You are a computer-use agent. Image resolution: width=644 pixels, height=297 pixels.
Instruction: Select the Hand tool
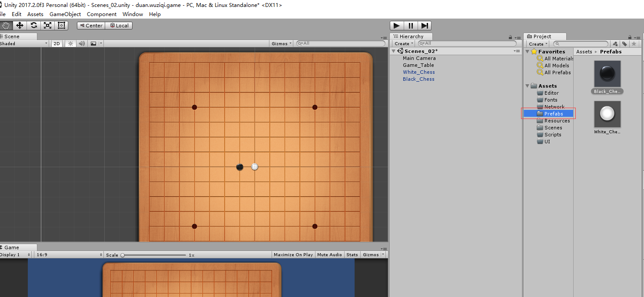[x=6, y=25]
